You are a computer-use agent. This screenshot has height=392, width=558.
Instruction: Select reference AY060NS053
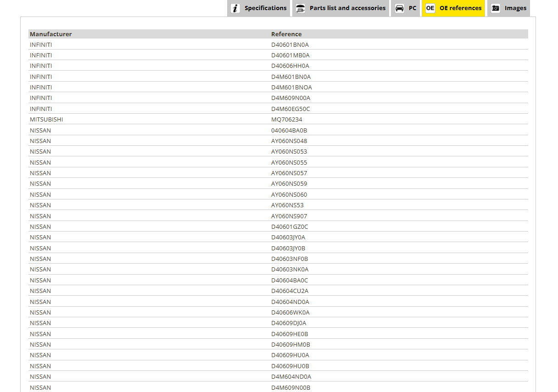tap(289, 151)
